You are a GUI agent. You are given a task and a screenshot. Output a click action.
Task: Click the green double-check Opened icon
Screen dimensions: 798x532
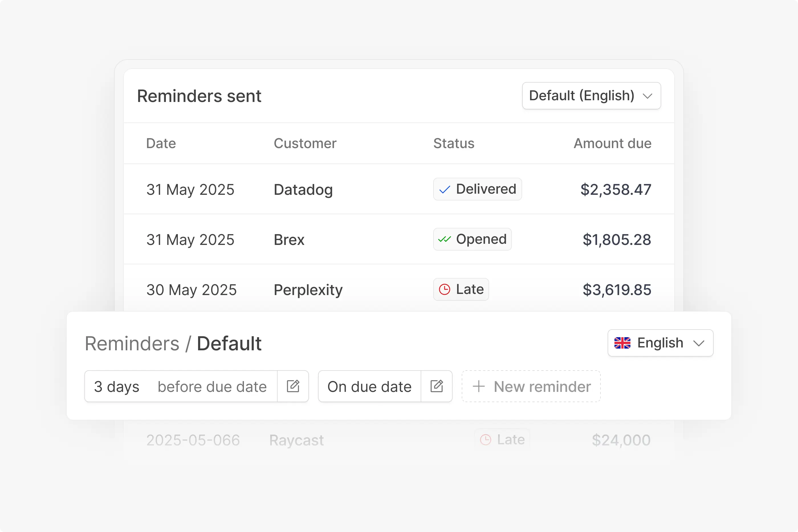(x=444, y=239)
